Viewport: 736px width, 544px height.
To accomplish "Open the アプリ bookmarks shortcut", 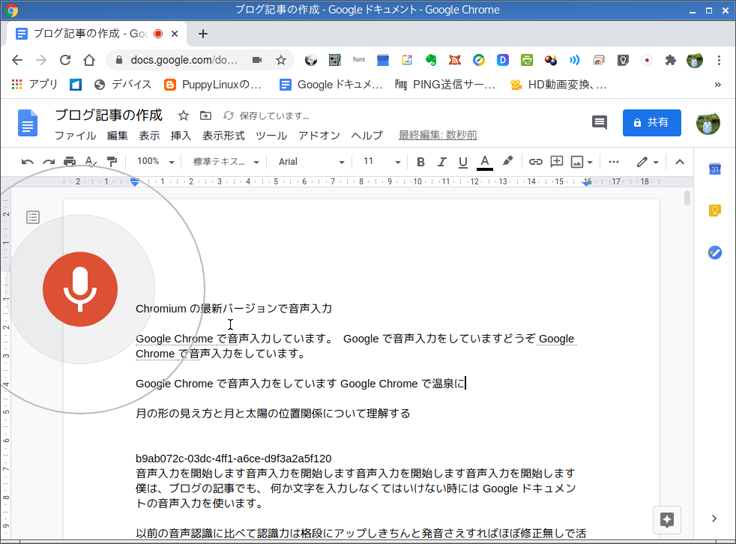I will click(34, 84).
